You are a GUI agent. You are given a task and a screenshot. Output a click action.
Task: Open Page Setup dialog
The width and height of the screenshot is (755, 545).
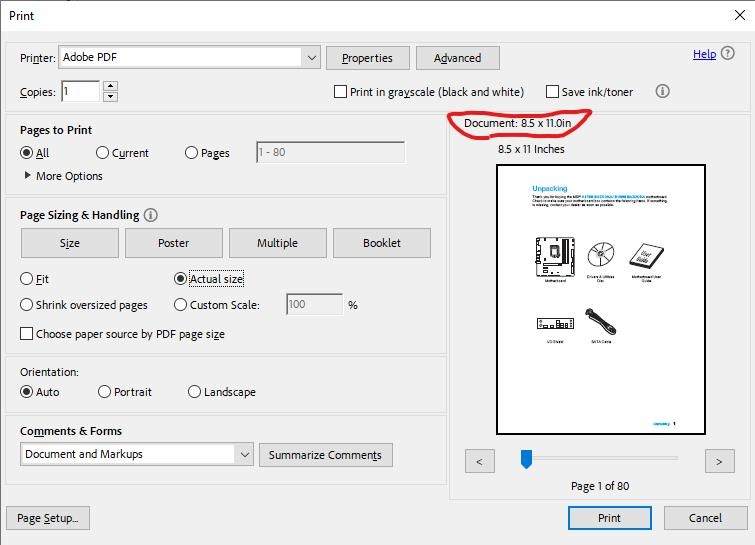coord(48,518)
